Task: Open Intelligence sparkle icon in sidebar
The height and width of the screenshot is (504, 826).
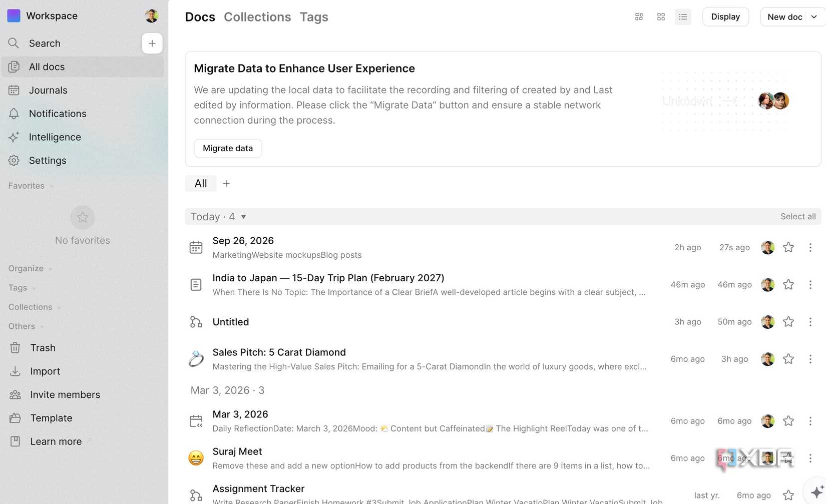Action: (x=14, y=137)
